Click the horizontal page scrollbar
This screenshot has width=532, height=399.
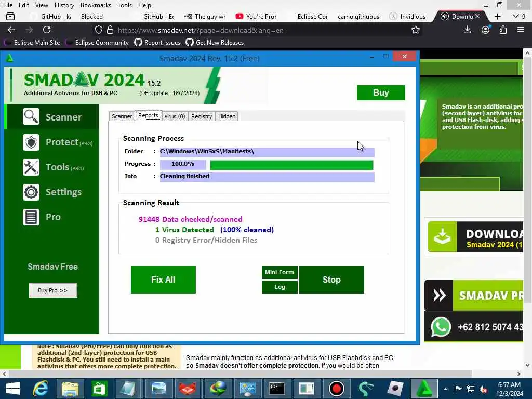point(240,374)
